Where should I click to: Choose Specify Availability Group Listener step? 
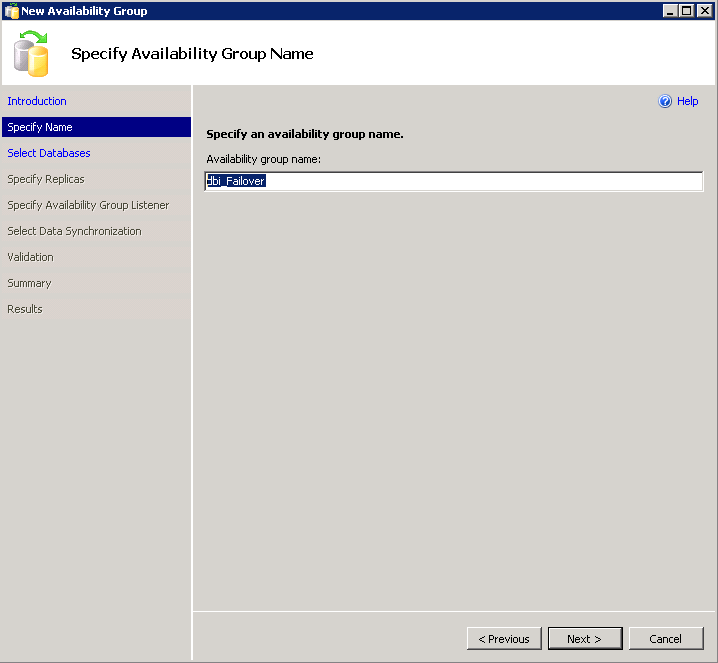pos(88,205)
